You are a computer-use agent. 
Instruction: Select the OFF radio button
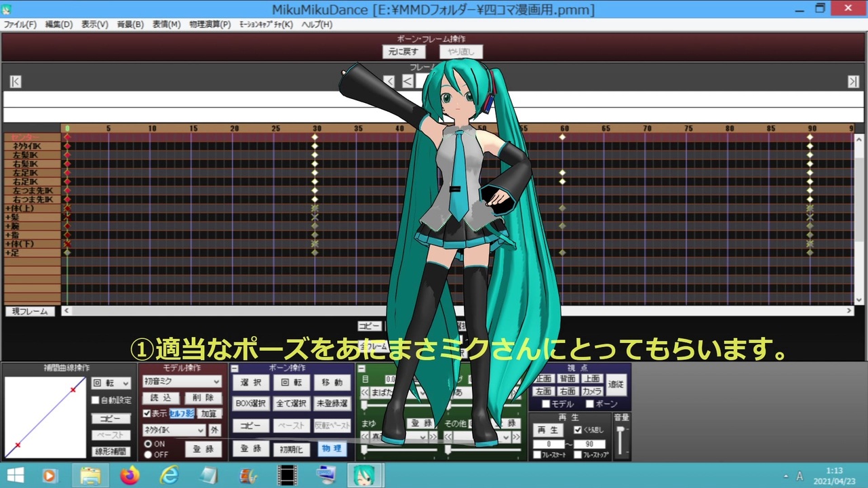click(148, 454)
